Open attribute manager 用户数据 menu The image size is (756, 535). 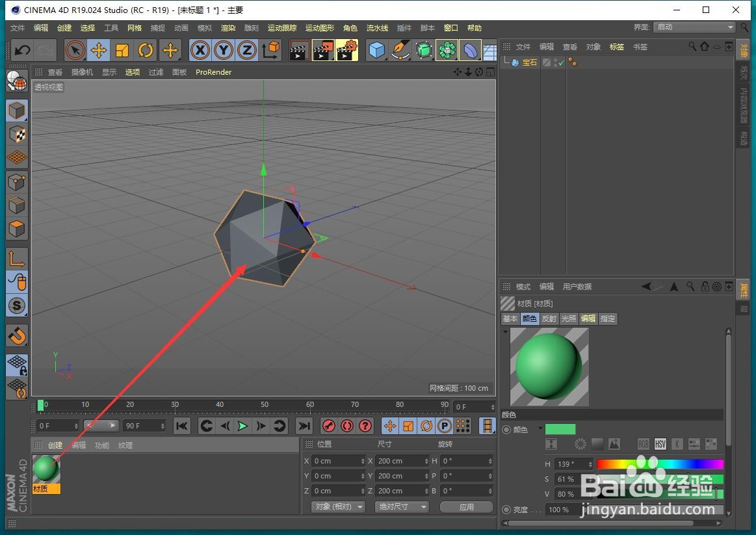[577, 287]
